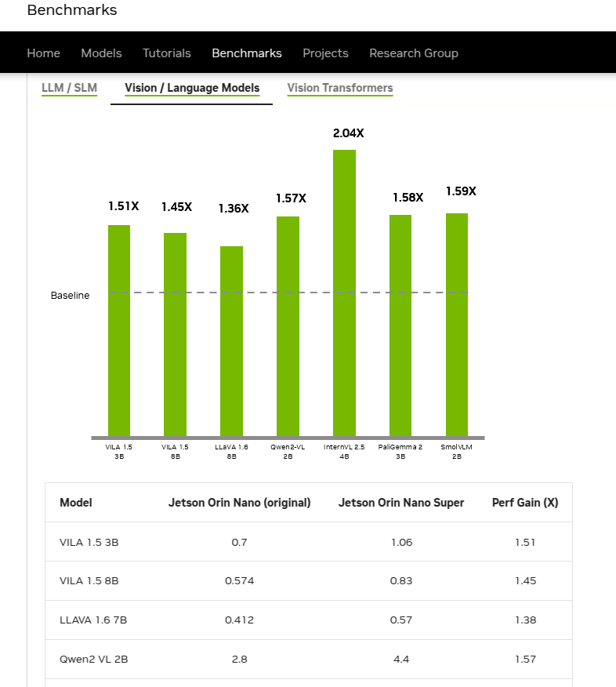Click the 2.04X label above chart
Image resolution: width=616 pixels, height=687 pixels.
(349, 133)
